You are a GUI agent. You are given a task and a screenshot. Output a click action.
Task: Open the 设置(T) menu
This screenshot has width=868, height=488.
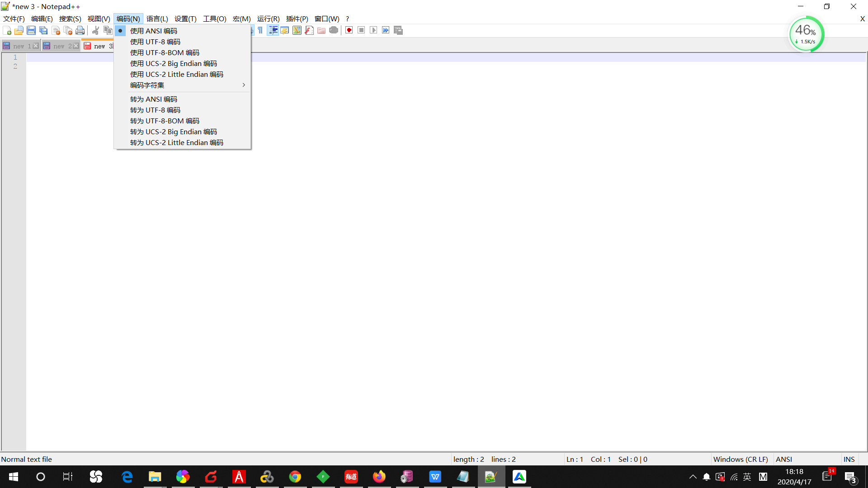[x=185, y=19]
